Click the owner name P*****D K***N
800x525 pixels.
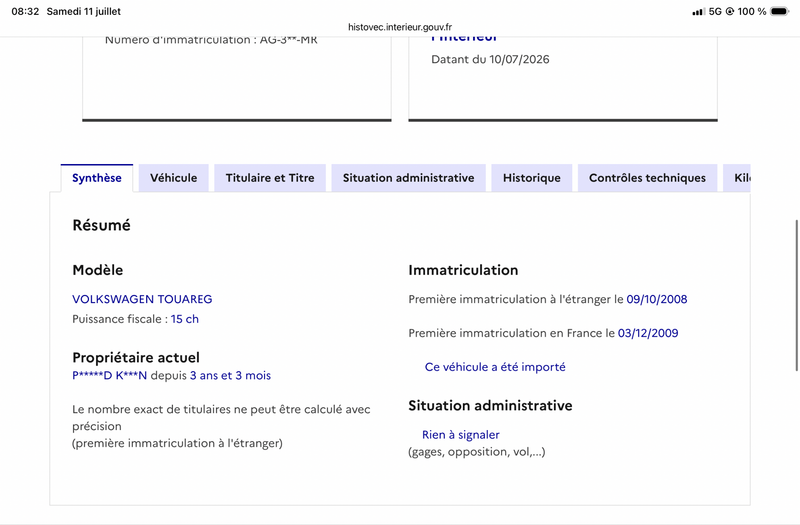pos(110,376)
